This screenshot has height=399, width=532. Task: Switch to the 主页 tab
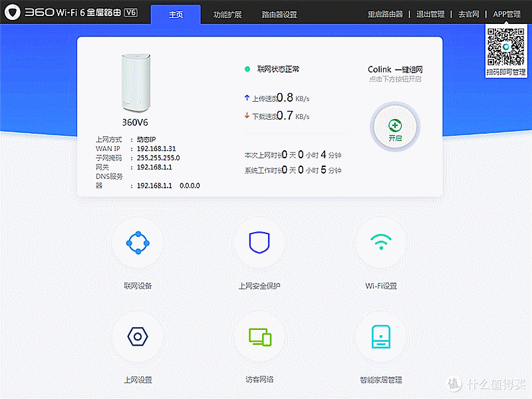point(176,14)
